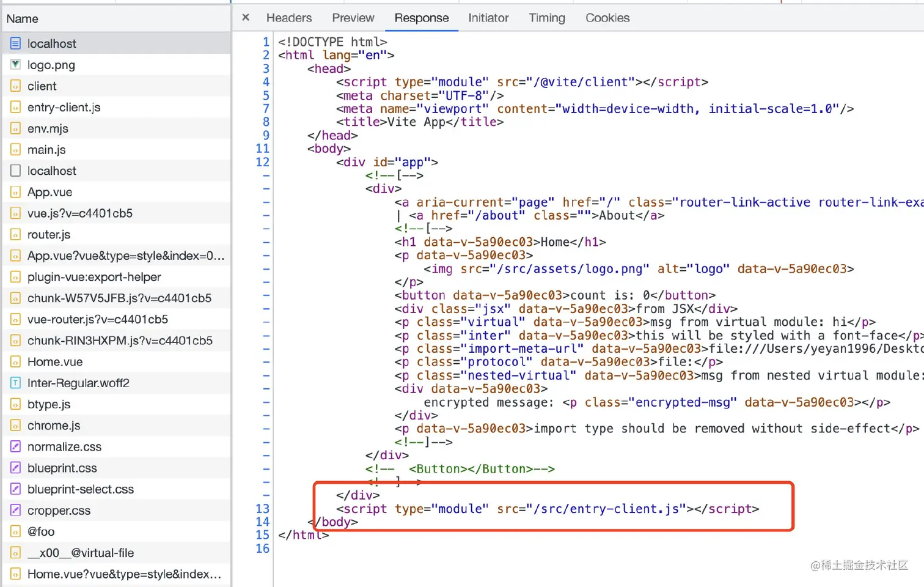924x587 pixels.
Task: Select the Home.vue request
Action: tap(116, 361)
